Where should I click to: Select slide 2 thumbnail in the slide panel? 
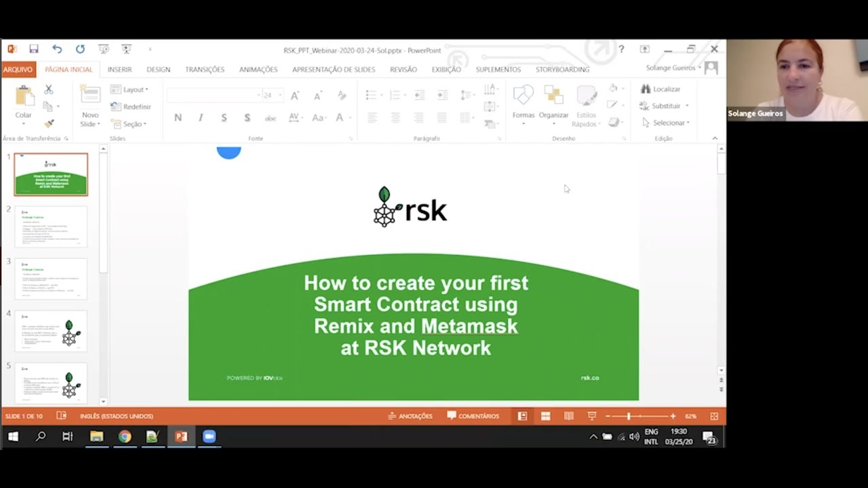pyautogui.click(x=51, y=226)
